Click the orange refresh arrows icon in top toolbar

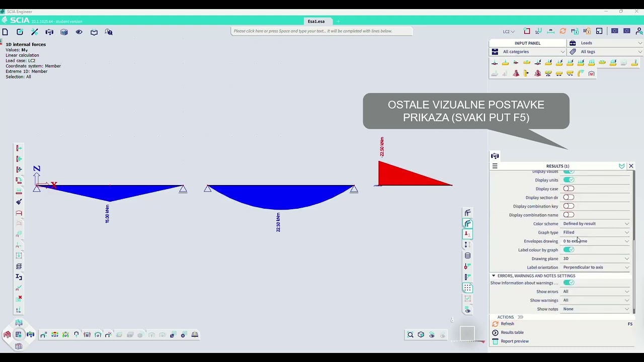[563, 31]
